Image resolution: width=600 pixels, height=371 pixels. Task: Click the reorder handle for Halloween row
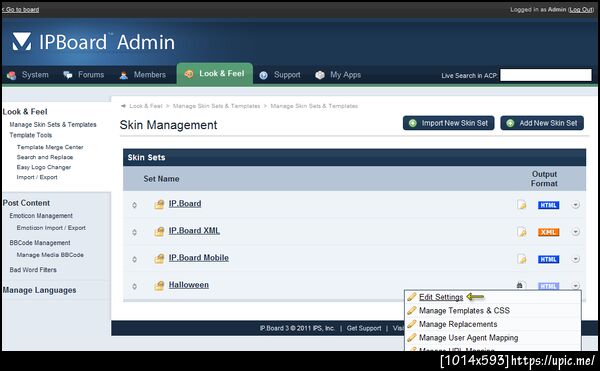(134, 286)
